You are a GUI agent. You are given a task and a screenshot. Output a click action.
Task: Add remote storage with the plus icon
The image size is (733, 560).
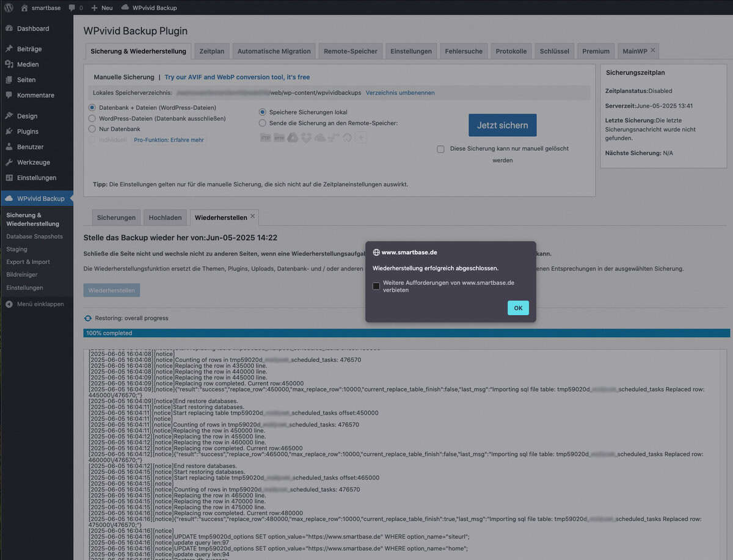coord(361,137)
